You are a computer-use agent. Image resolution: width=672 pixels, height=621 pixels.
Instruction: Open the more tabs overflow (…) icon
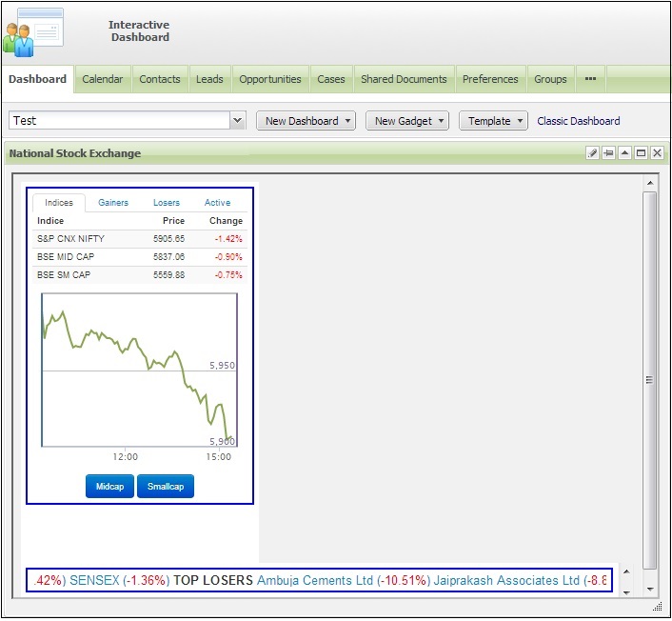590,79
